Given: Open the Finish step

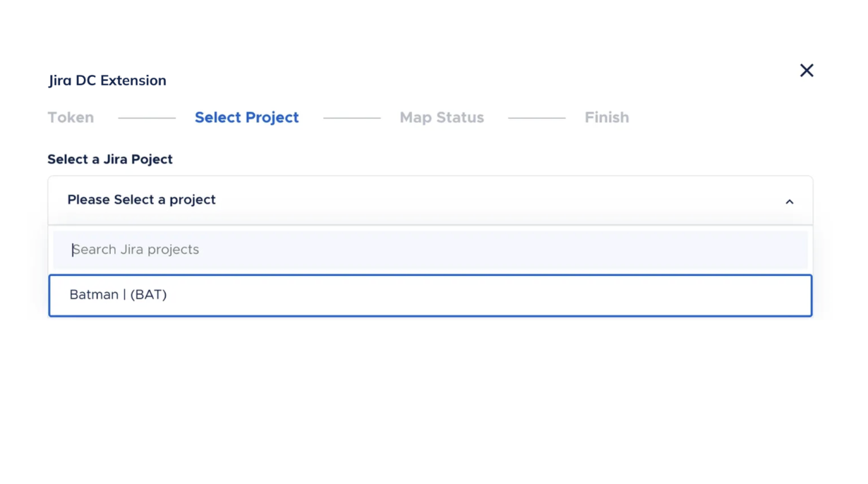Looking at the screenshot, I should click(x=606, y=118).
